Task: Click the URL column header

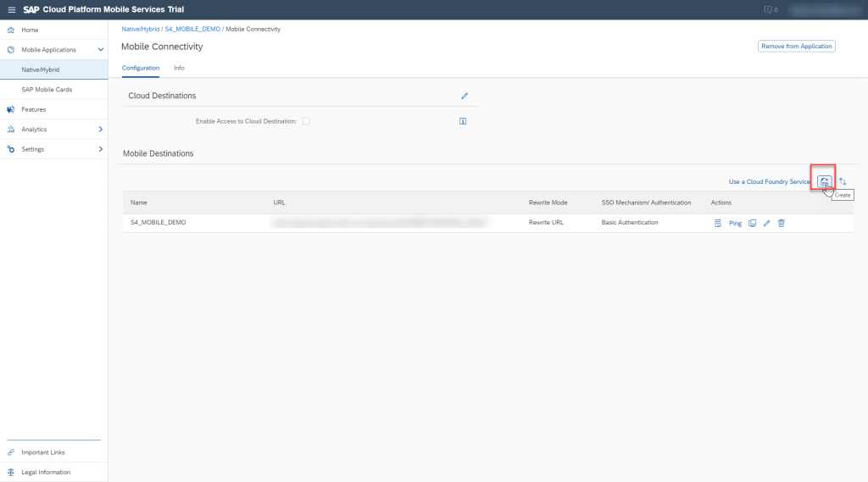Action: [x=279, y=202]
